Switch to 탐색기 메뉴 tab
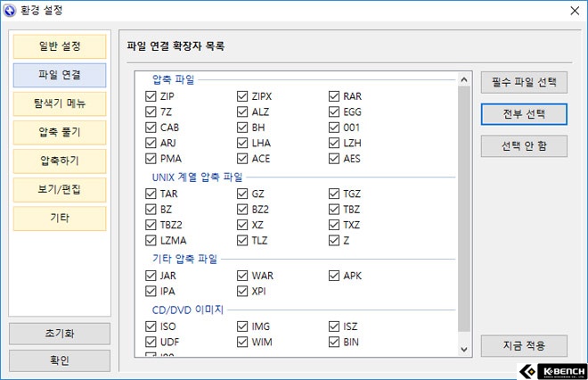The image size is (588, 380). [60, 103]
